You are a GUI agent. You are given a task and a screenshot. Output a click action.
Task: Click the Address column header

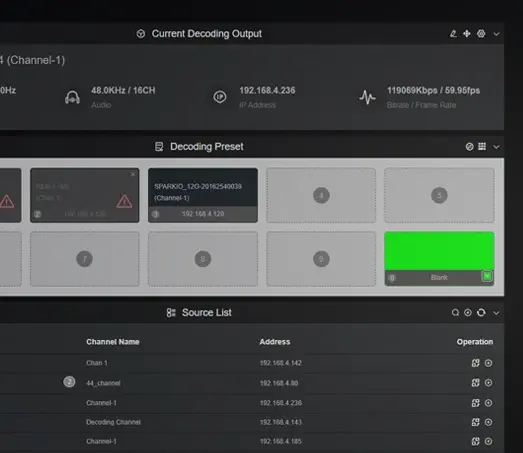coord(275,342)
